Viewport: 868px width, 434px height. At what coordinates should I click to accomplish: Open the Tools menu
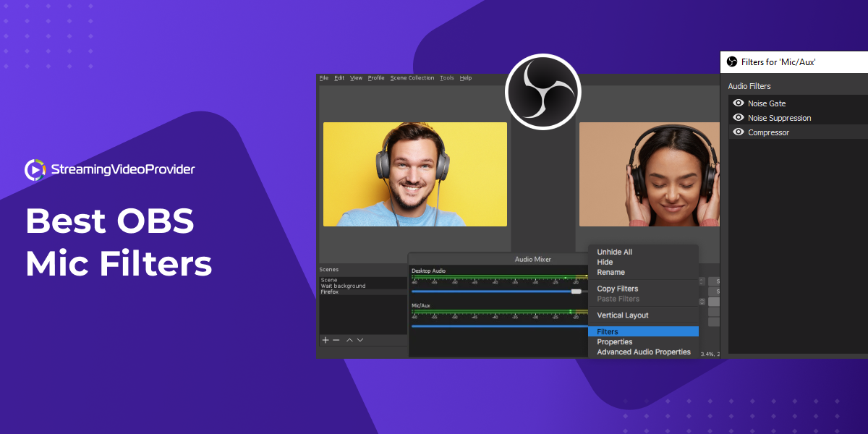point(447,78)
